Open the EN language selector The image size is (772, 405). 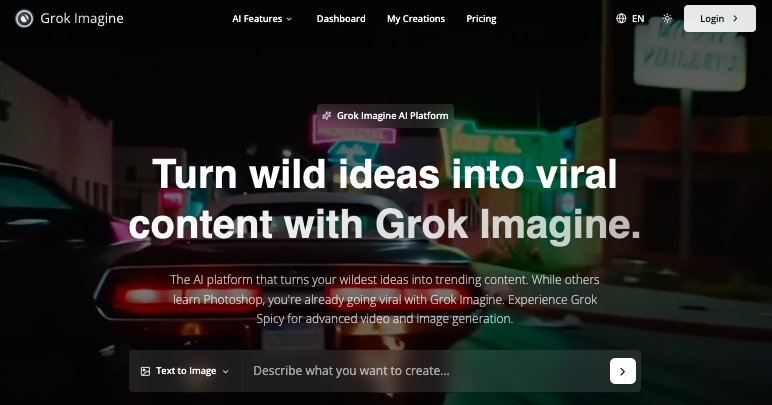[x=630, y=19]
